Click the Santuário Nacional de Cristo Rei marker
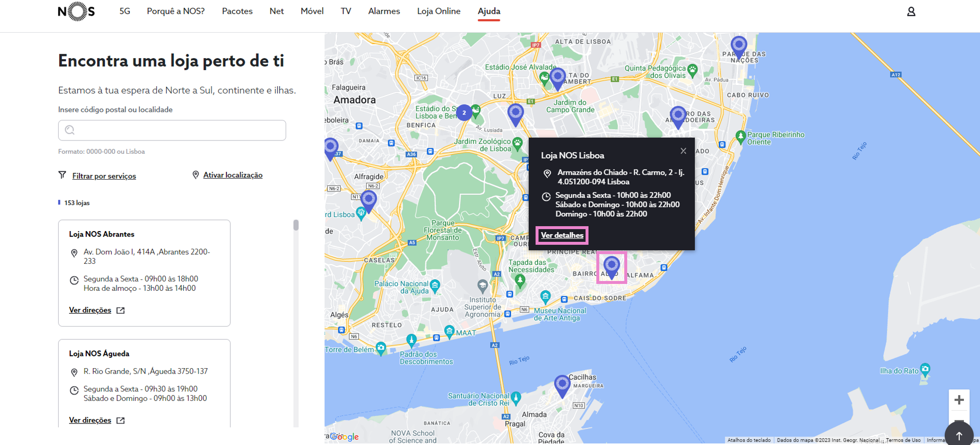980x445 pixels. [516, 398]
